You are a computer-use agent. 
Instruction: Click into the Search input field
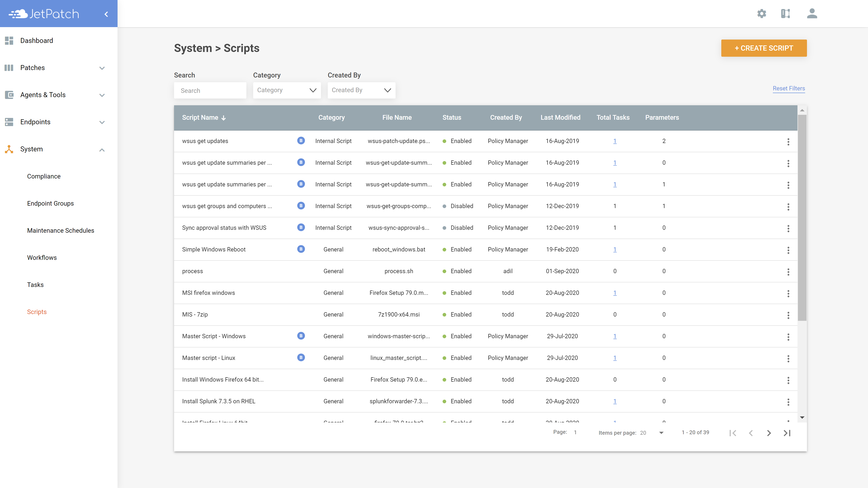pos(210,91)
